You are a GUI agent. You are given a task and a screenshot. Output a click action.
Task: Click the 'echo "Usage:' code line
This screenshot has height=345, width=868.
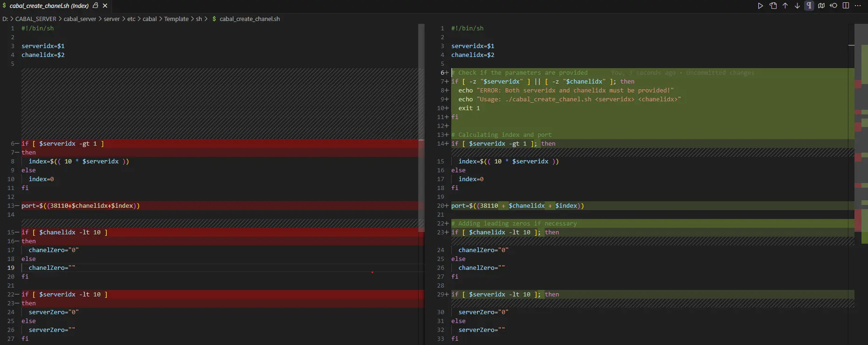(x=570, y=99)
